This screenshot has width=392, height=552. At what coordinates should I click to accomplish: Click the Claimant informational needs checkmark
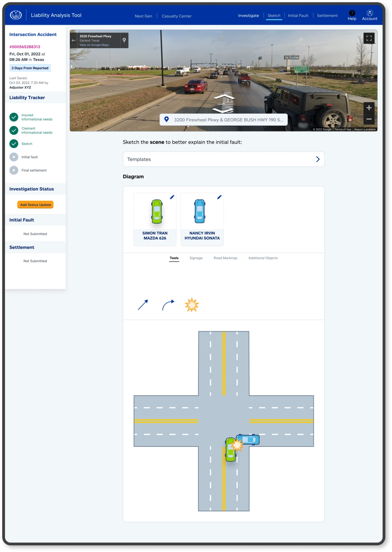(14, 130)
